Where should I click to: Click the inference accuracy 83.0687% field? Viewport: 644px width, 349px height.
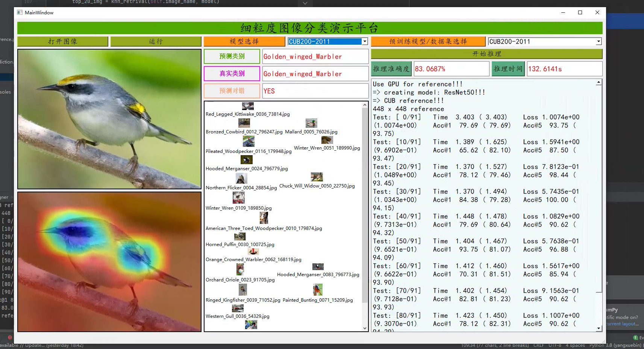pyautogui.click(x=451, y=69)
